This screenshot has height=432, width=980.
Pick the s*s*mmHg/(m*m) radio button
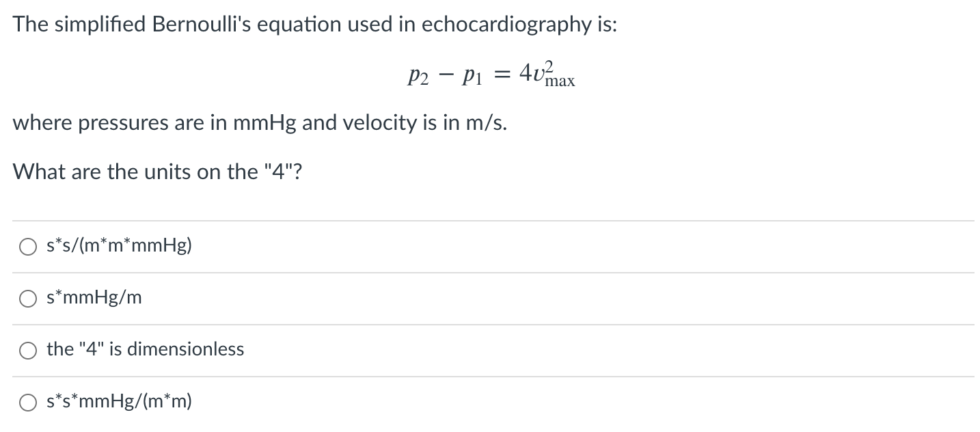[x=28, y=402]
